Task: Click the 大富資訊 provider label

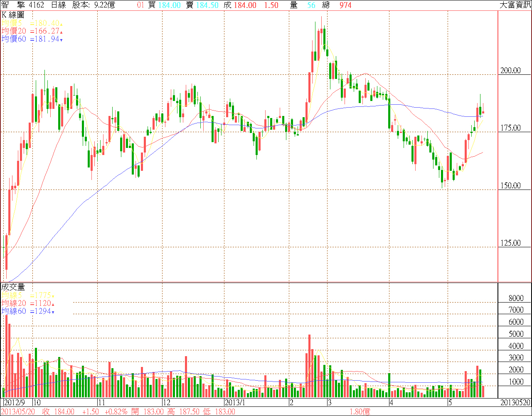Action: coord(515,5)
